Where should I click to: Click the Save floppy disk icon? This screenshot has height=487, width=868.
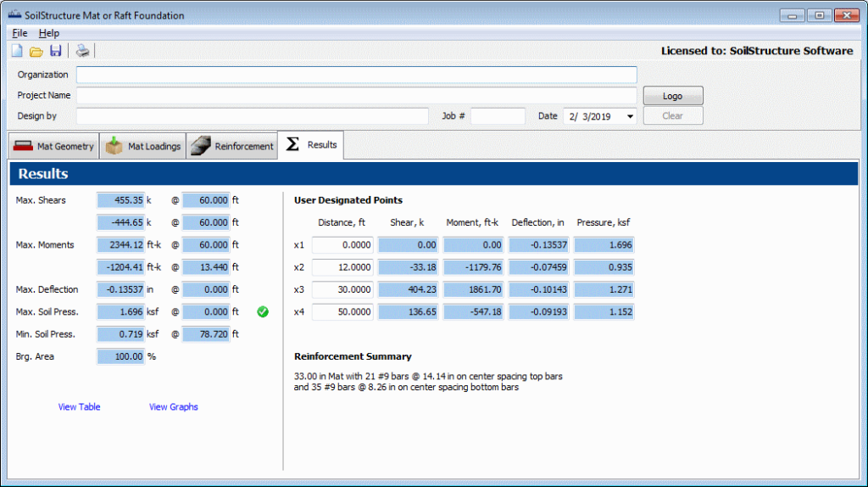(55, 51)
